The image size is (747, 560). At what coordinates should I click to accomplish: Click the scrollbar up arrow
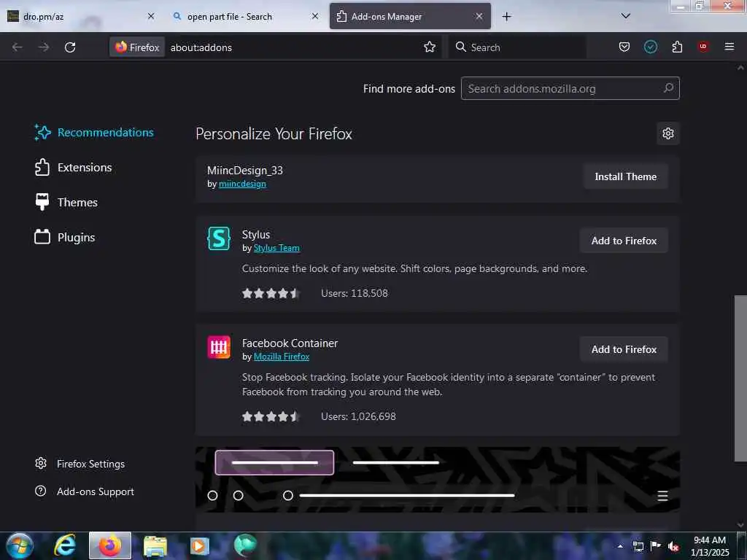click(740, 68)
